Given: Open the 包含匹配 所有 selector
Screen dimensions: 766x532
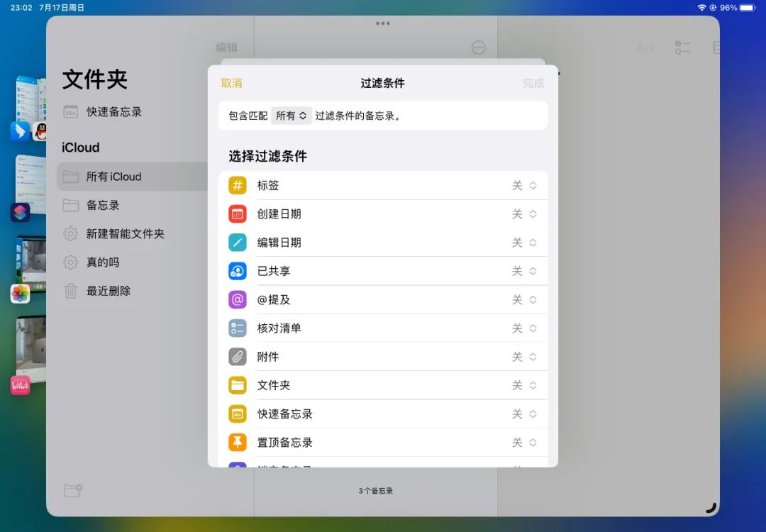Looking at the screenshot, I should point(291,116).
